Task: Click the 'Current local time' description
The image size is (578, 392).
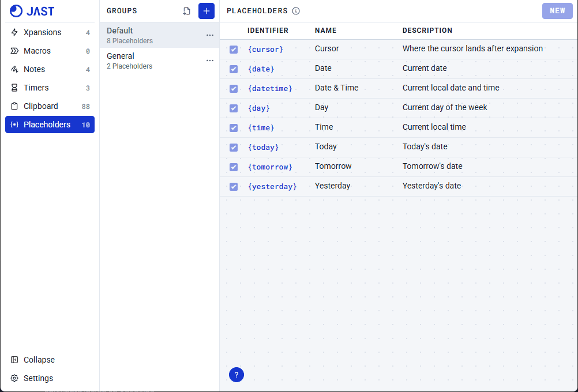Action: (434, 127)
